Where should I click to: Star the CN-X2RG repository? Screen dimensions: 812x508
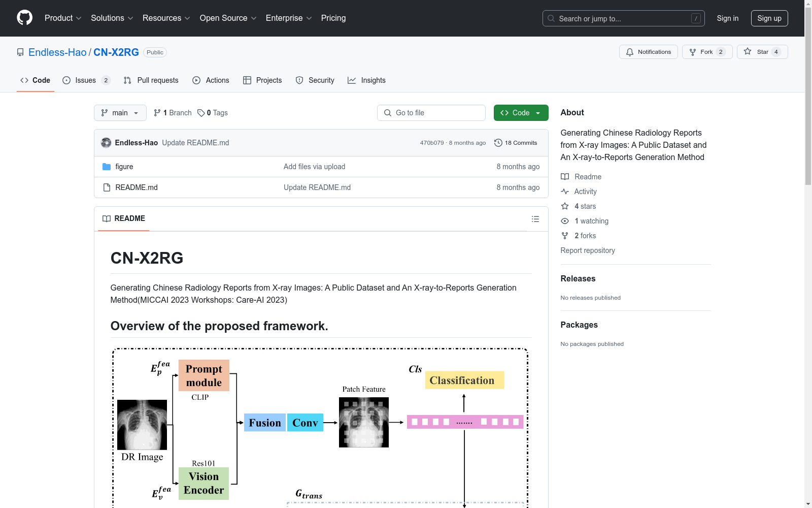(762, 52)
